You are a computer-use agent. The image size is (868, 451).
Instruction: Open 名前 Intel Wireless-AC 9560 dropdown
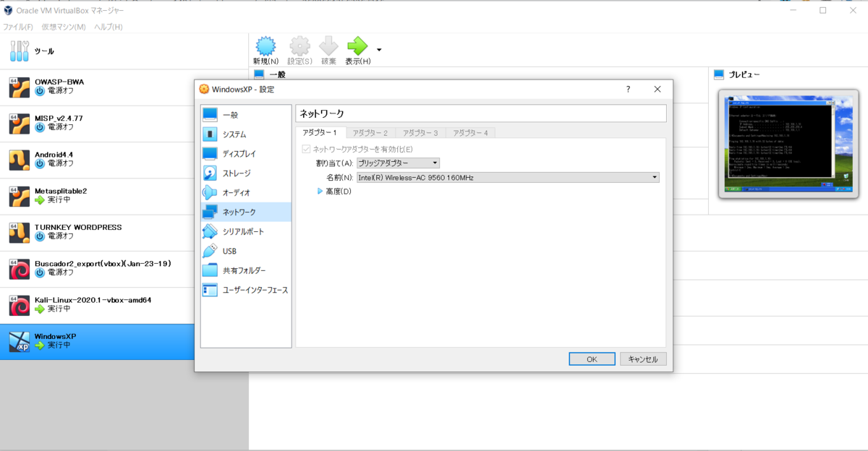(x=508, y=177)
